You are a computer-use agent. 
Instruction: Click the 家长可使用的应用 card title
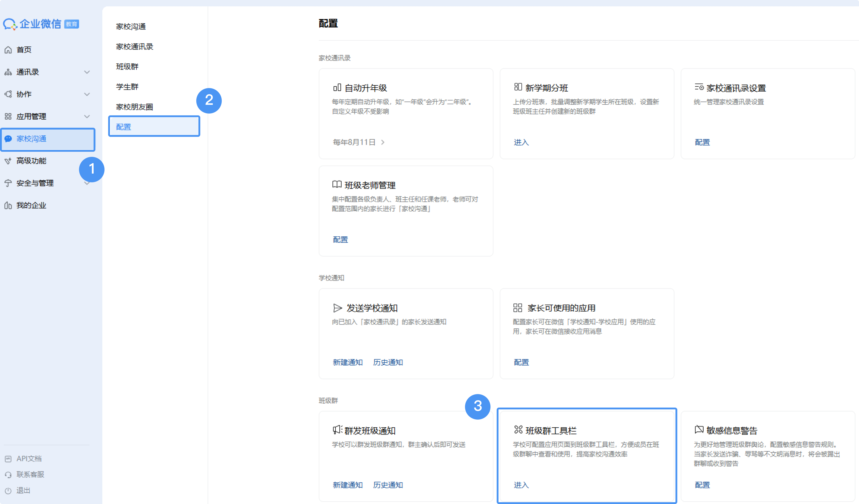[561, 308]
